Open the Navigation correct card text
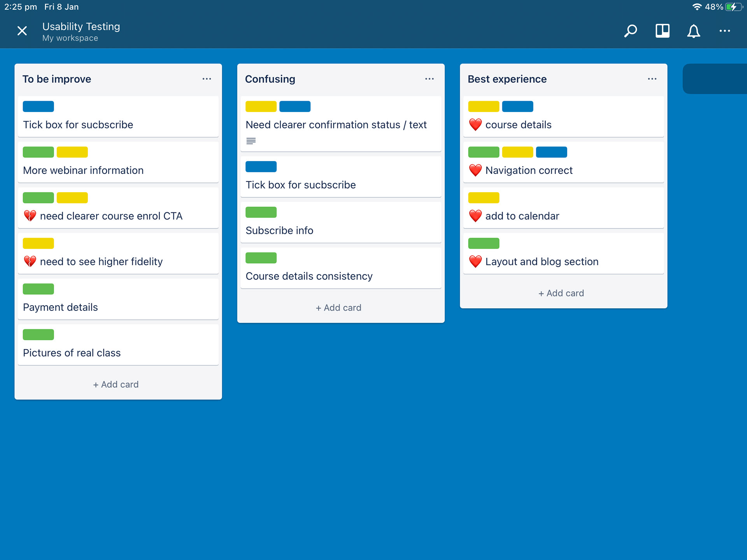Viewport: 747px width, 560px height. pos(529,170)
